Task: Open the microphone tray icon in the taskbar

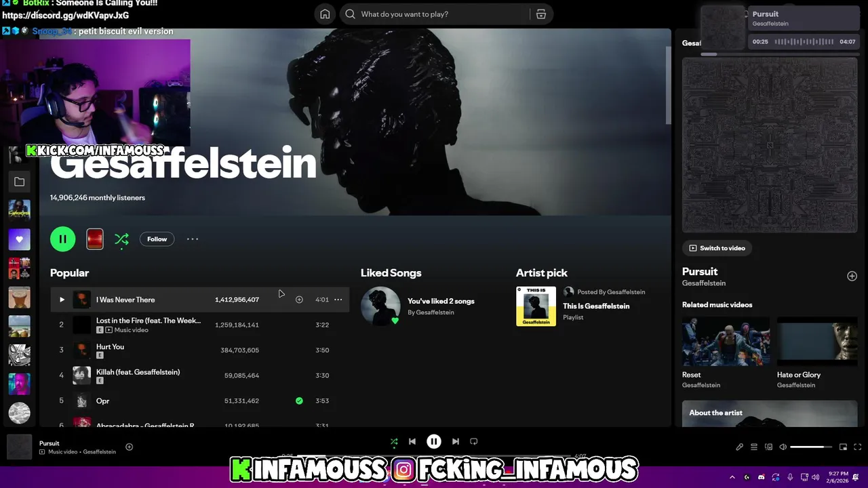Action: (x=789, y=477)
